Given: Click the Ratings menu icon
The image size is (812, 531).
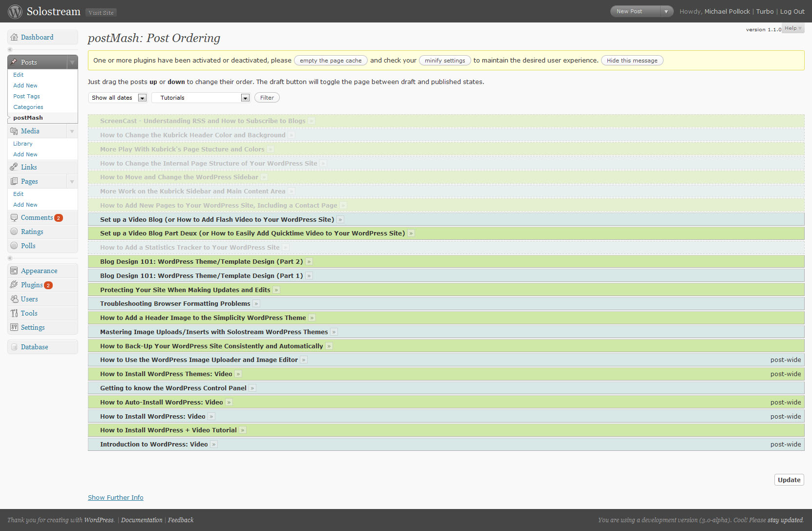Looking at the screenshot, I should [14, 232].
